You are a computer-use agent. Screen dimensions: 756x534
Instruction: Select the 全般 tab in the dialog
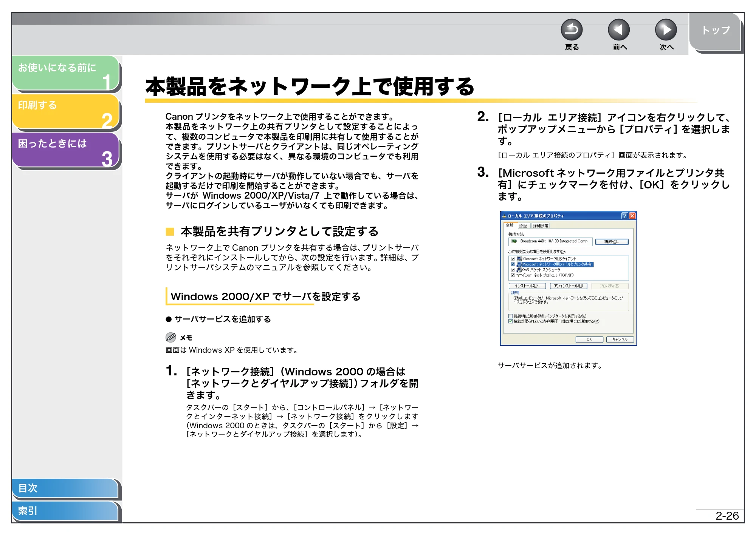[x=510, y=225]
